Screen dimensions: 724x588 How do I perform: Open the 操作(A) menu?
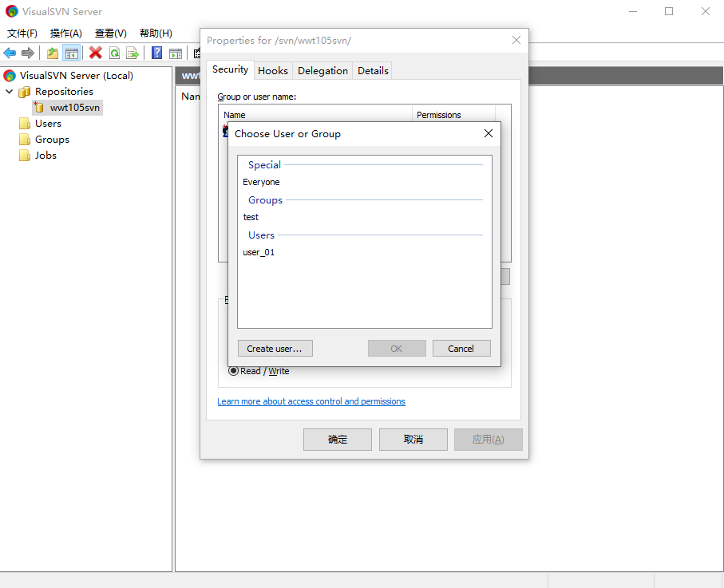pyautogui.click(x=66, y=34)
